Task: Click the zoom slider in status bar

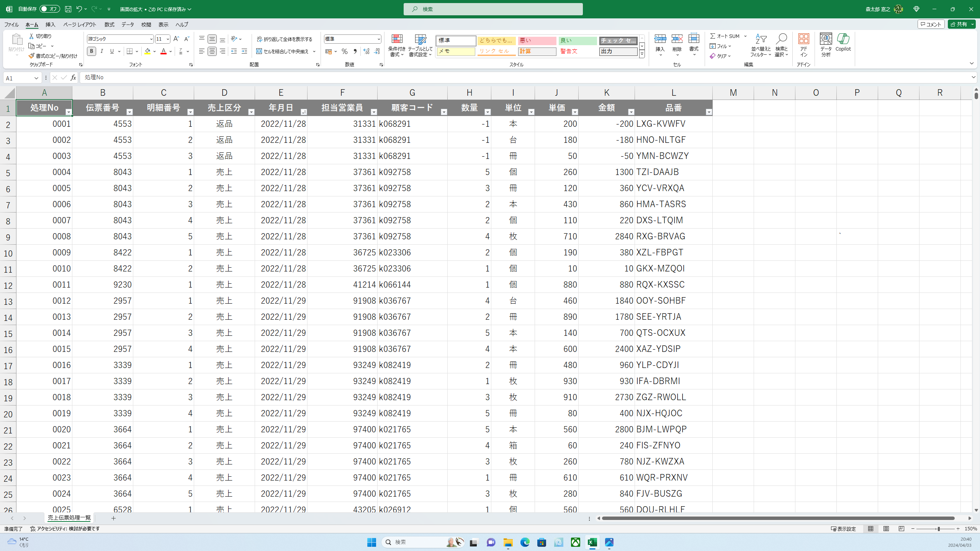Action: tap(938, 529)
